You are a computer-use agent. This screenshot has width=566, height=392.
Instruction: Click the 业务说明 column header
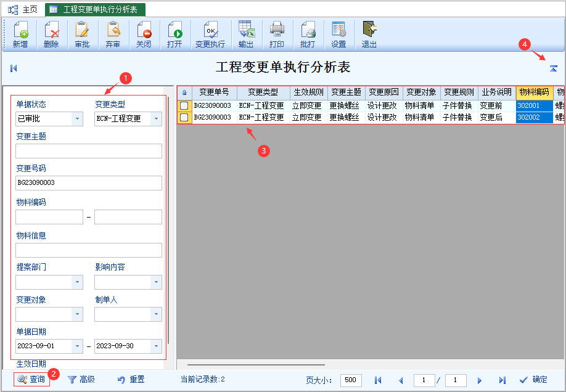tap(497, 93)
